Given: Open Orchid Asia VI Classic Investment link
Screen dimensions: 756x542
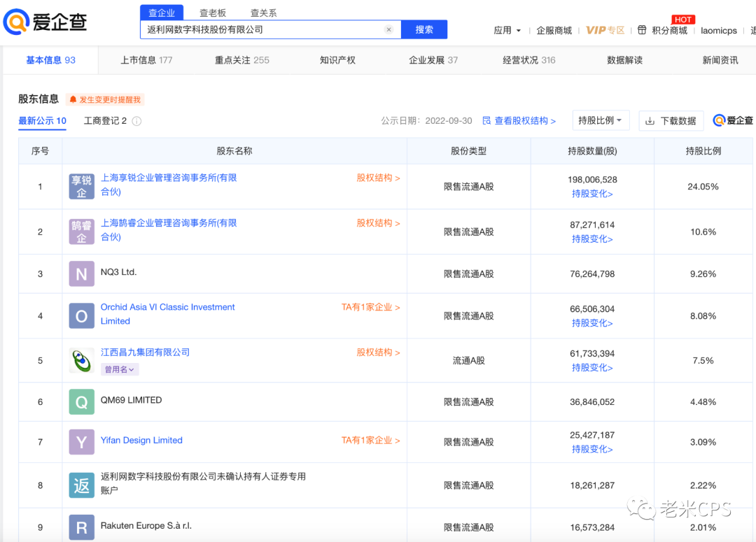Looking at the screenshot, I should [168, 313].
